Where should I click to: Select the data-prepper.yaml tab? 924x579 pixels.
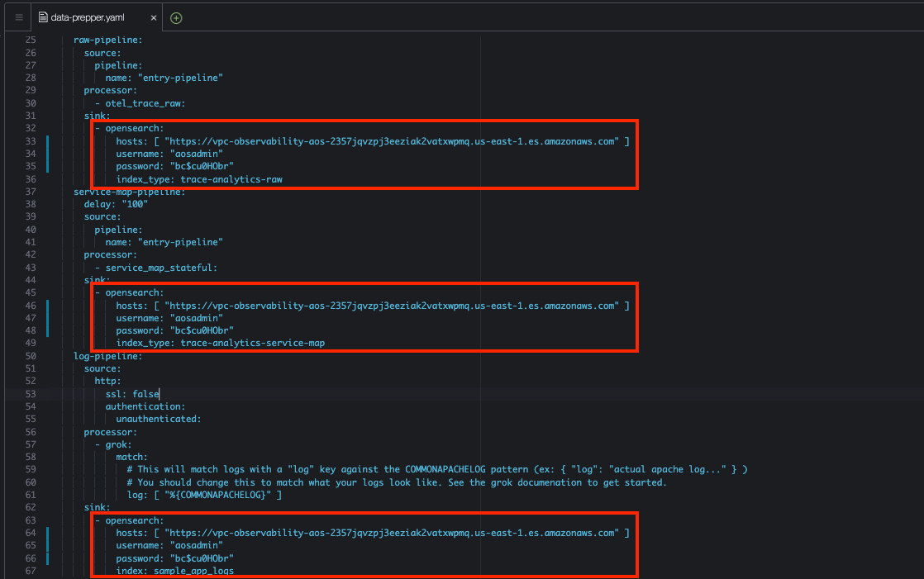[x=88, y=17]
